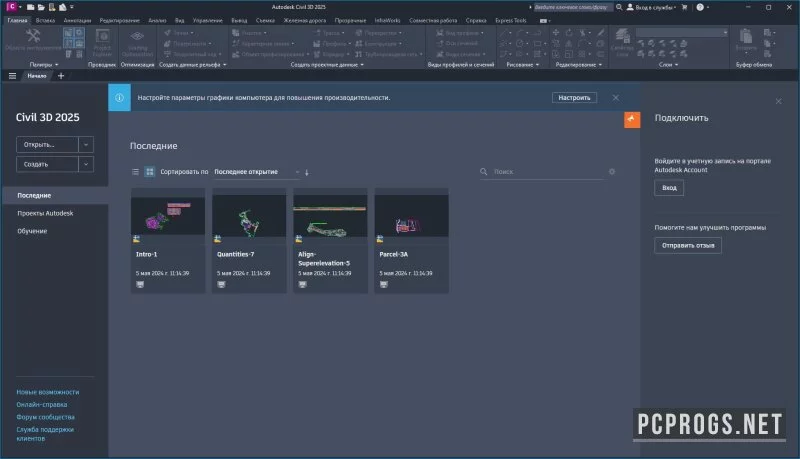Expand the Создать данные рельефа panel
This screenshot has height=459, width=800.
[192, 65]
